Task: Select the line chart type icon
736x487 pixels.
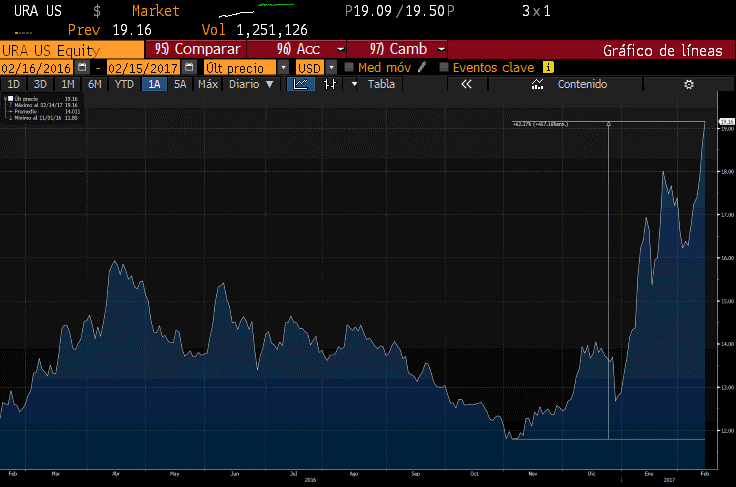Action: point(300,84)
